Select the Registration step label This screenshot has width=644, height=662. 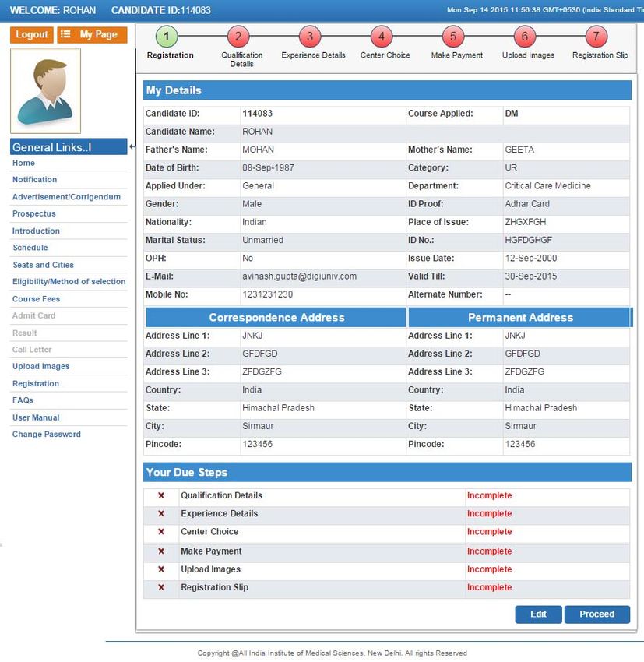pyautogui.click(x=170, y=55)
